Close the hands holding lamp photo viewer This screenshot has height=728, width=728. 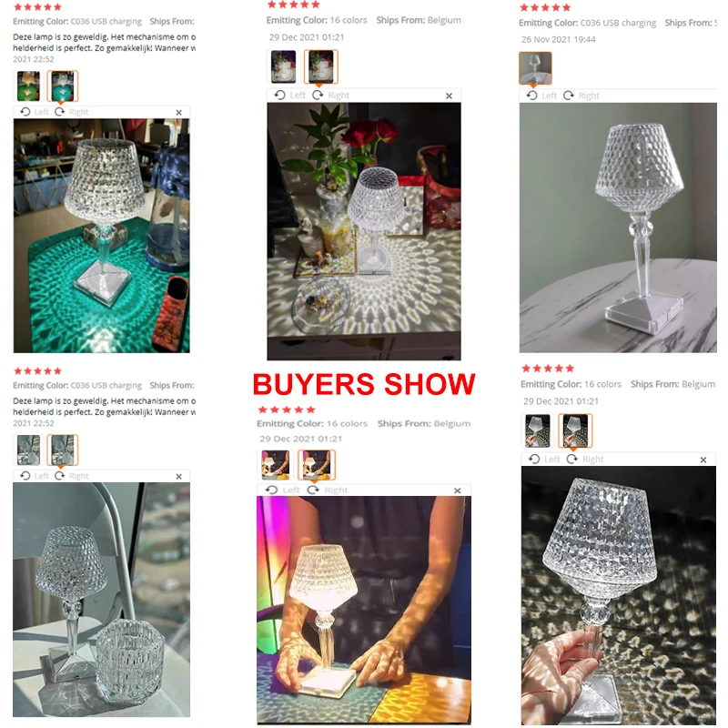click(458, 490)
